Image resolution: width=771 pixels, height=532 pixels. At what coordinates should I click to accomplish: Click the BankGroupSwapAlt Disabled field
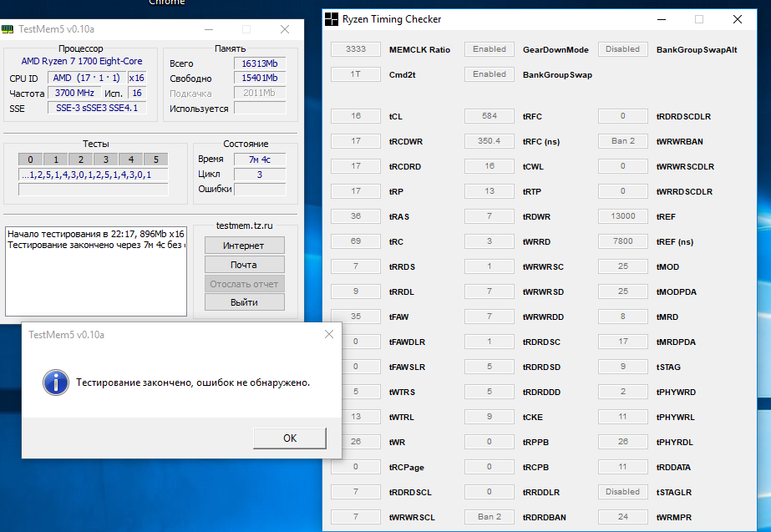(x=622, y=49)
